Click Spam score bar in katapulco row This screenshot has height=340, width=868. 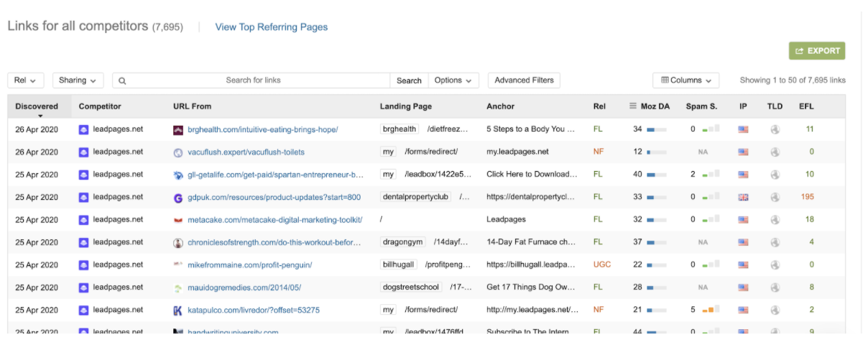tap(710, 311)
